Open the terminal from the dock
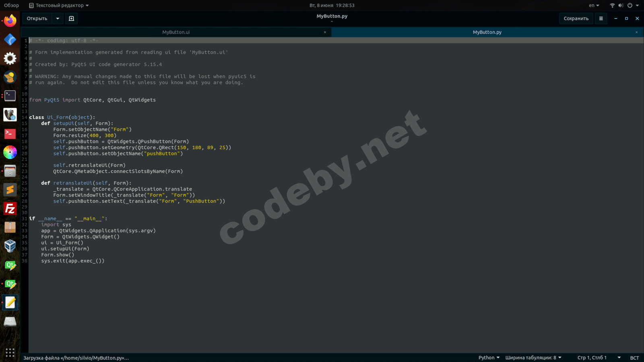 click(10, 96)
